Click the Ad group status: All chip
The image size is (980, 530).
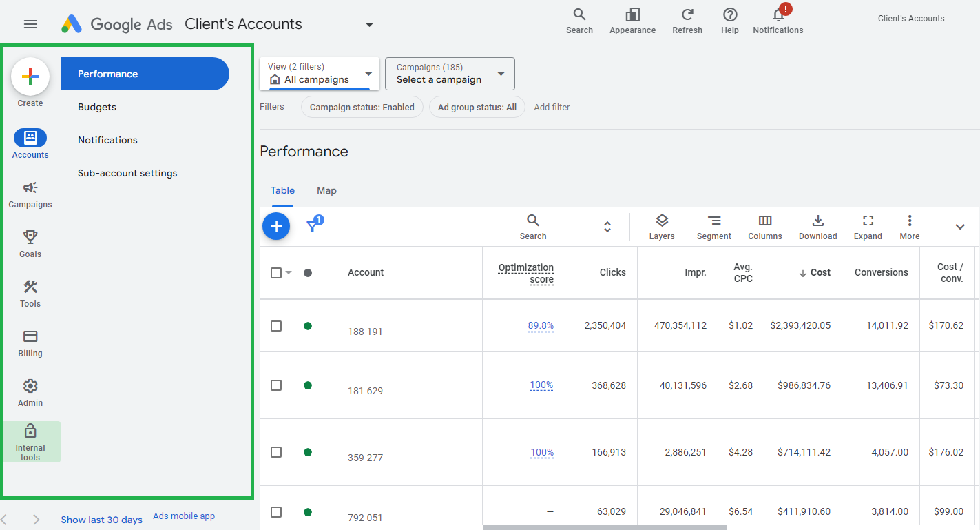click(x=477, y=107)
